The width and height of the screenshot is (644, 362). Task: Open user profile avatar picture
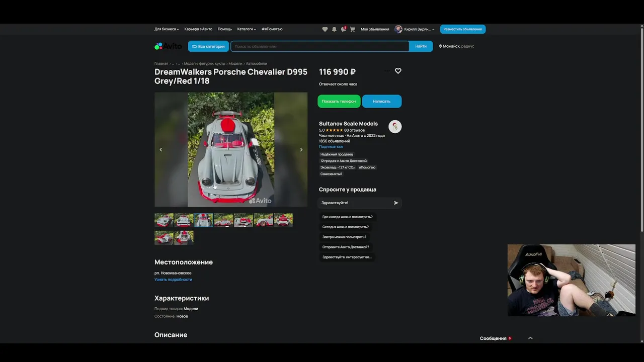click(x=398, y=29)
